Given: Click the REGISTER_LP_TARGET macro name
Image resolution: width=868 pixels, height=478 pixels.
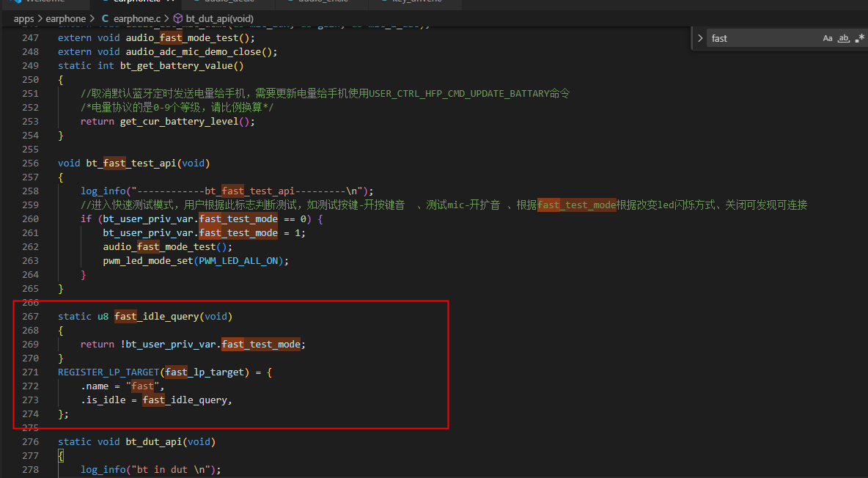Looking at the screenshot, I should 108,372.
